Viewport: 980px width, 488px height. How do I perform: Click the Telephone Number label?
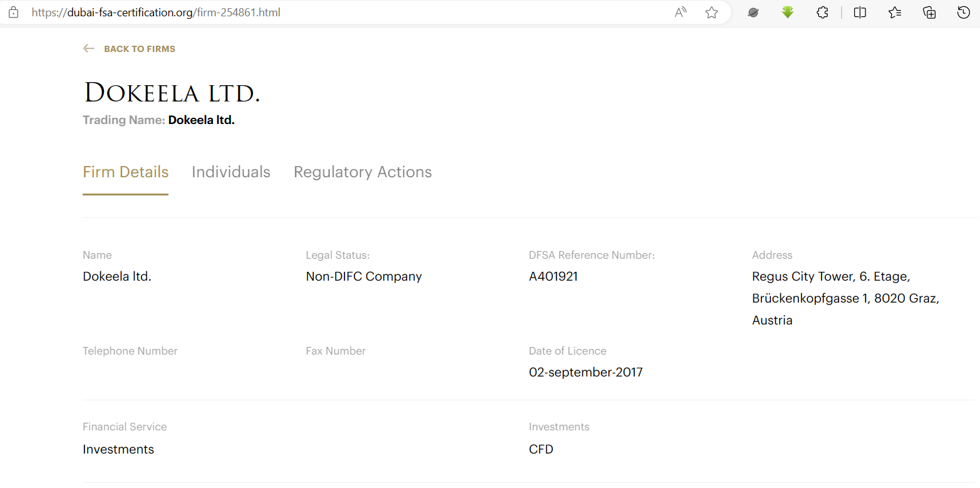[130, 351]
